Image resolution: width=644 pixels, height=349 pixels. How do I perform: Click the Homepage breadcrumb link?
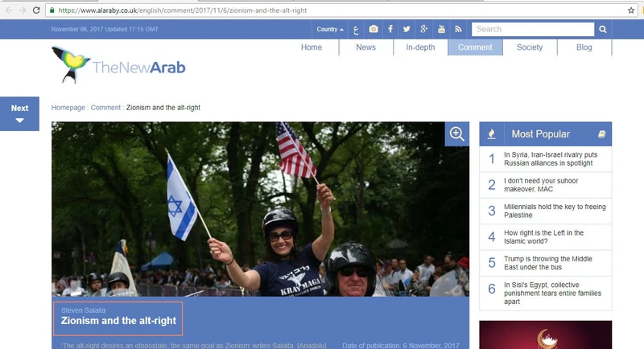pyautogui.click(x=68, y=107)
